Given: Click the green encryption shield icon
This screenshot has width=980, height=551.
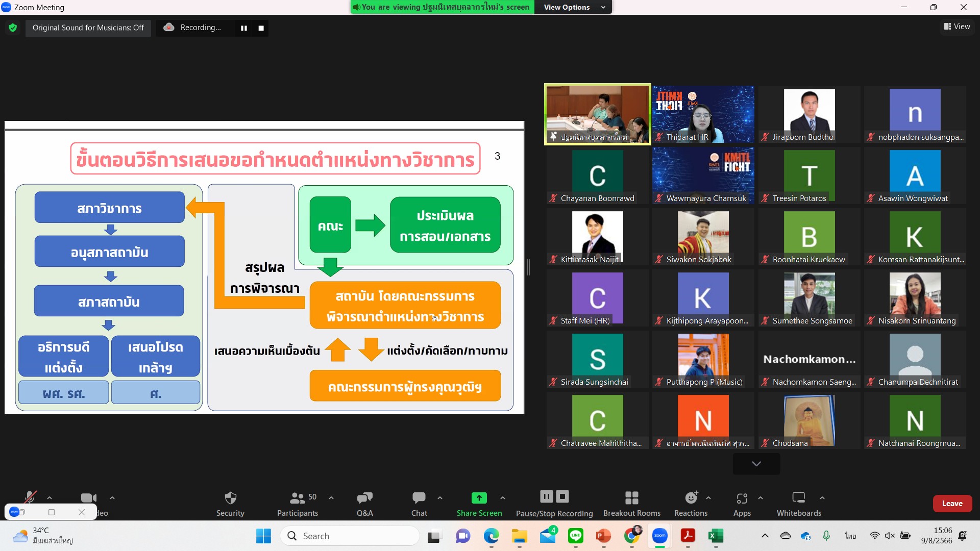Looking at the screenshot, I should coord(13,28).
